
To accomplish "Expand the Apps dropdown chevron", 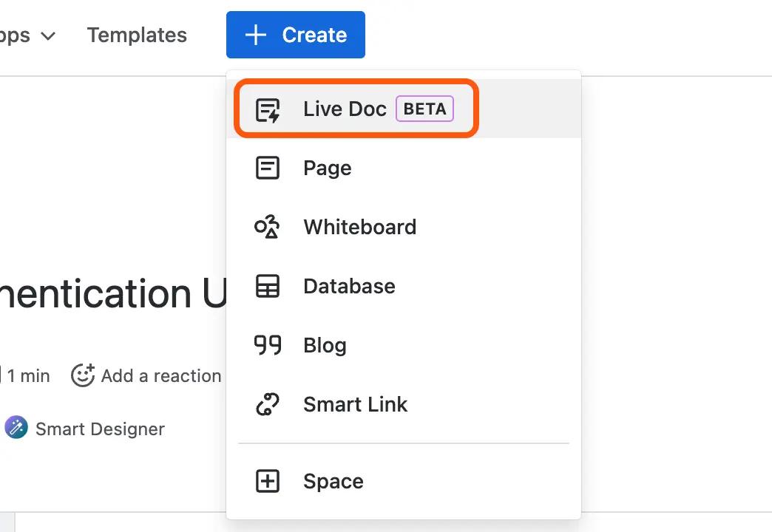I will (48, 35).
